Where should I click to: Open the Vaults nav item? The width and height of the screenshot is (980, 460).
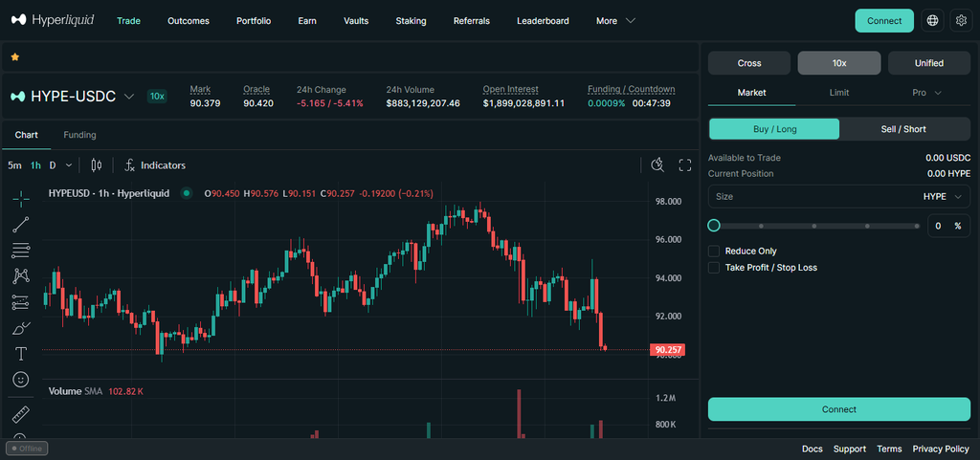pos(356,21)
